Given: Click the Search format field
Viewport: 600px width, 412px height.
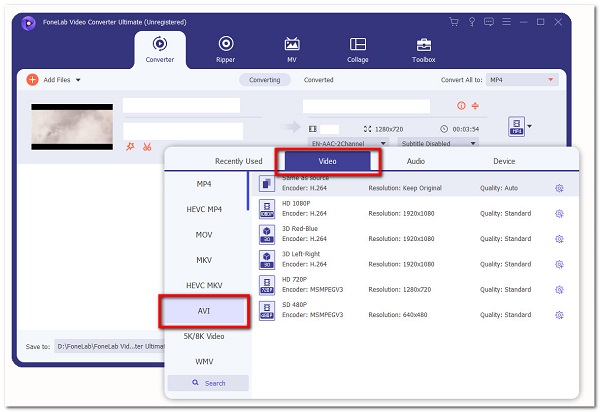Looking at the screenshot, I should [208, 383].
